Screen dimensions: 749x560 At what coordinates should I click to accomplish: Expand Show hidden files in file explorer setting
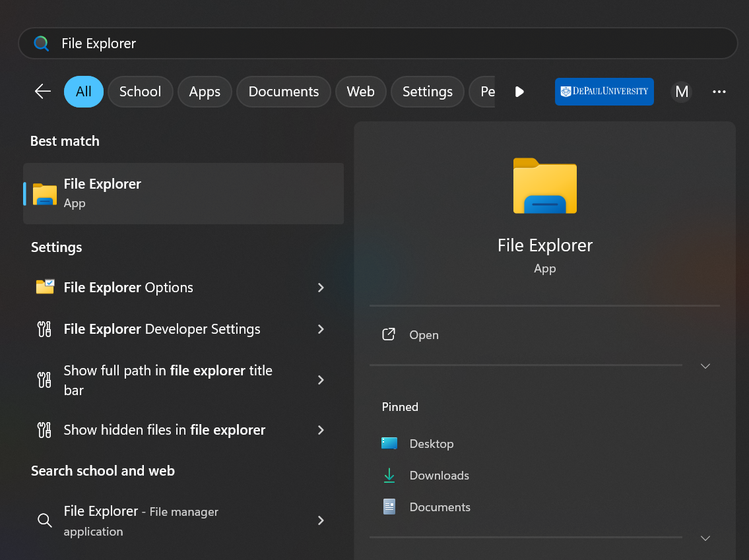tap(321, 429)
